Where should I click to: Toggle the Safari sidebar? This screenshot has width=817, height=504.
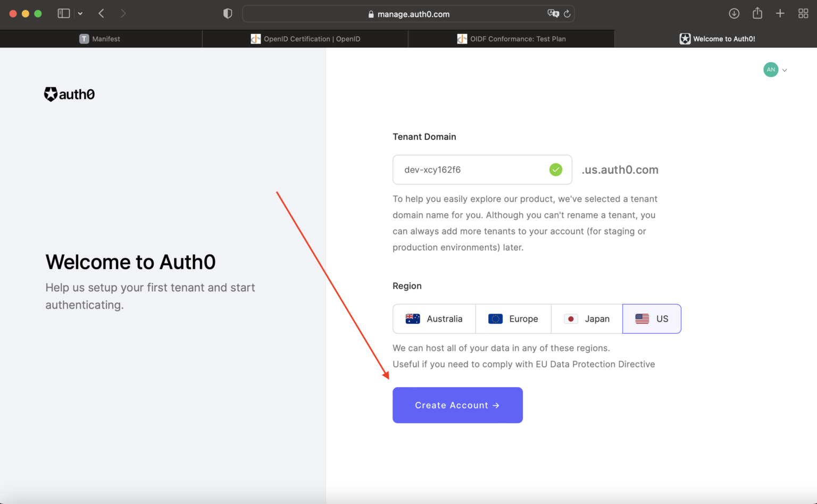click(63, 13)
